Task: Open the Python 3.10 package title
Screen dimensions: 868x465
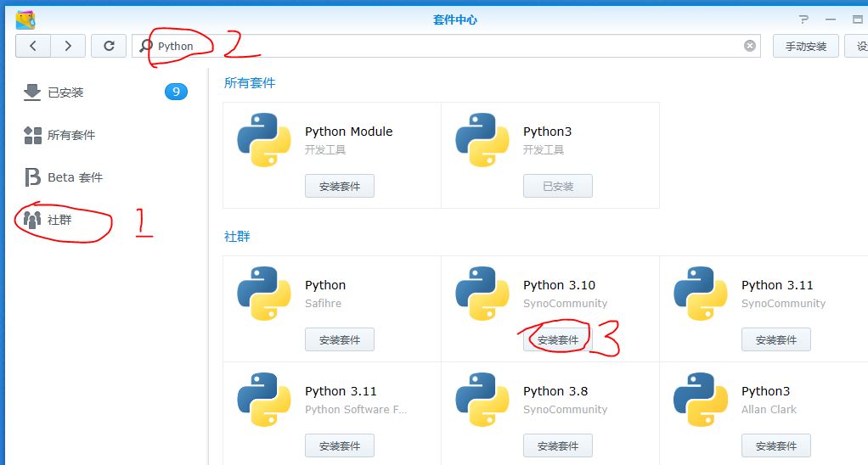Action: pyautogui.click(x=559, y=285)
